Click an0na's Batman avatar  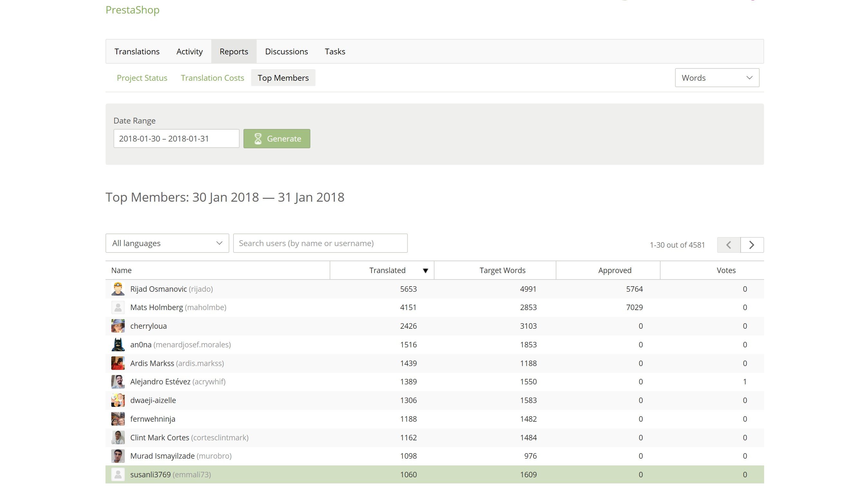coord(118,344)
